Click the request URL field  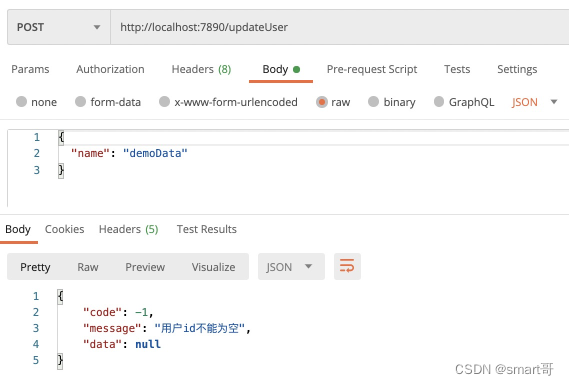pos(340,27)
